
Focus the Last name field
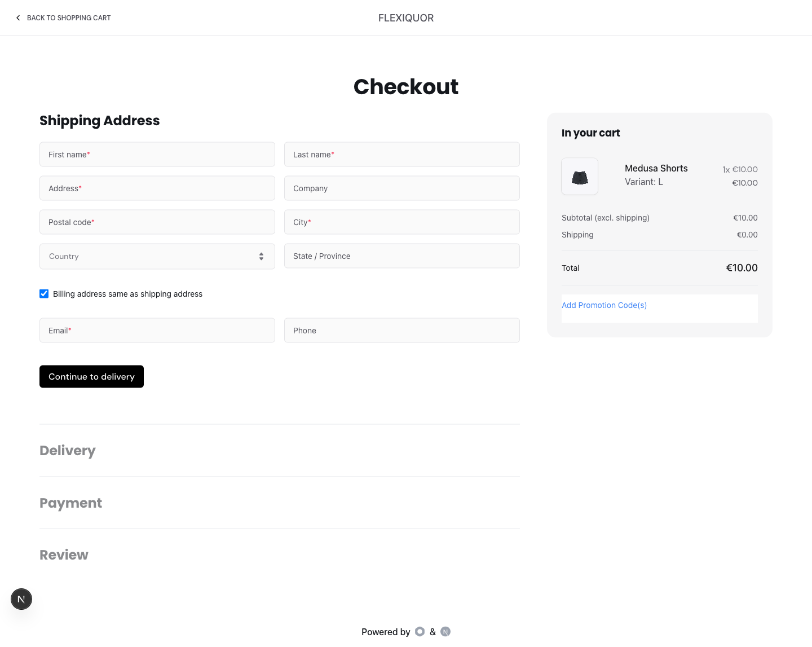coord(402,155)
